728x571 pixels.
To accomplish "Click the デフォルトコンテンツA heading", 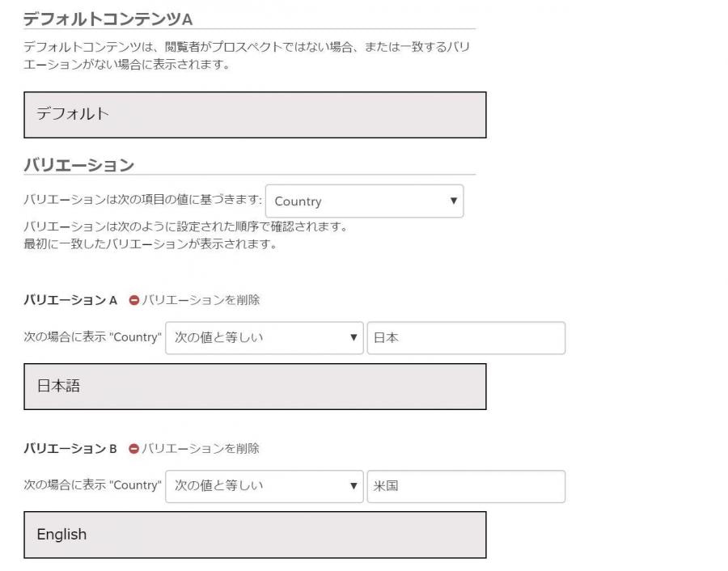I will coord(108,19).
